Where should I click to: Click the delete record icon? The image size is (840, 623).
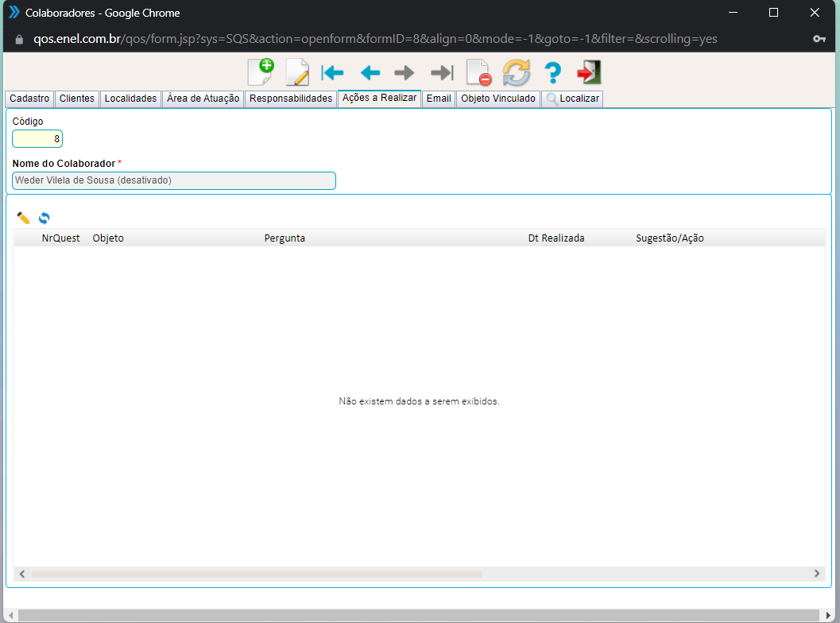pyautogui.click(x=478, y=73)
